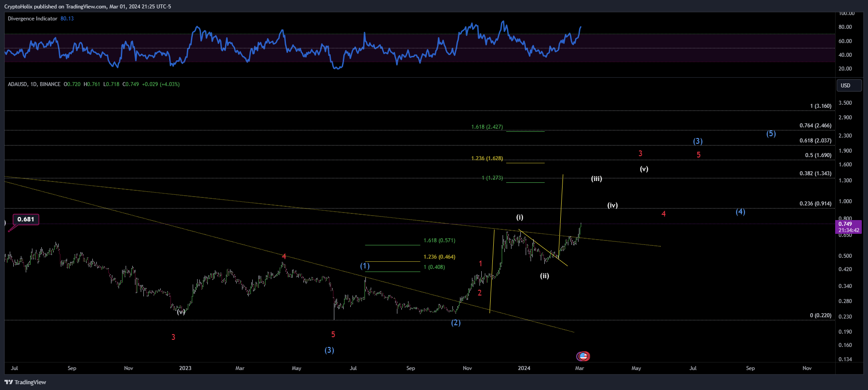Select the white (iii) wave label
Screen dimensions: 868x390
[596, 179]
